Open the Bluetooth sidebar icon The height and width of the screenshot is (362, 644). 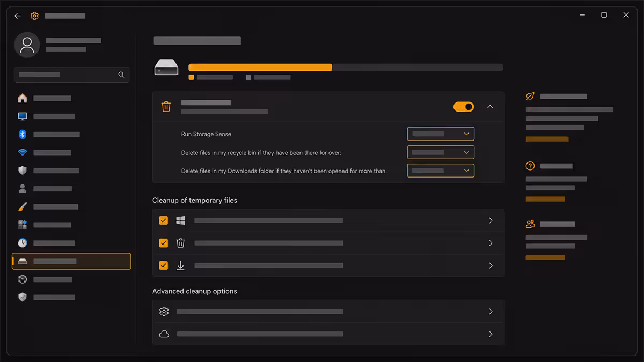point(23,134)
